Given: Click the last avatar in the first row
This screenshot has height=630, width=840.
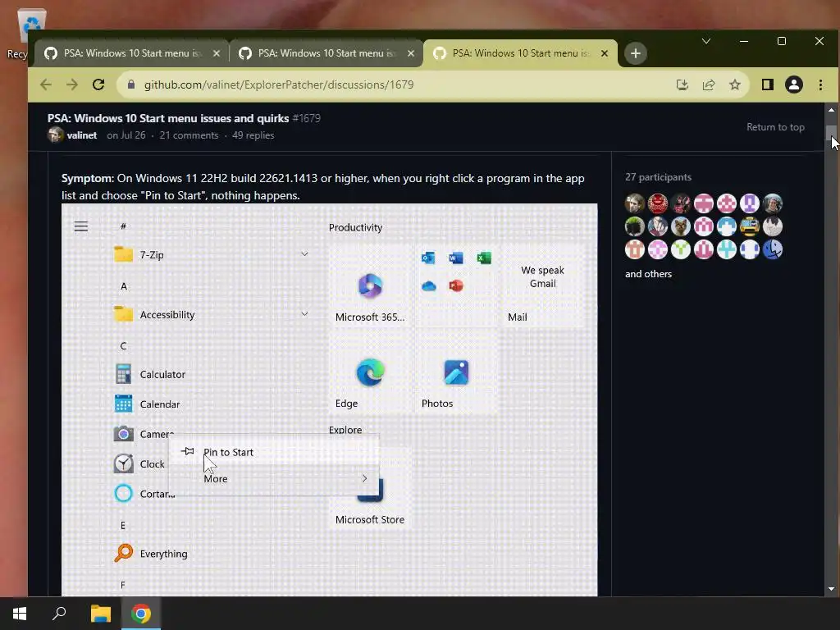Looking at the screenshot, I should click(773, 203).
